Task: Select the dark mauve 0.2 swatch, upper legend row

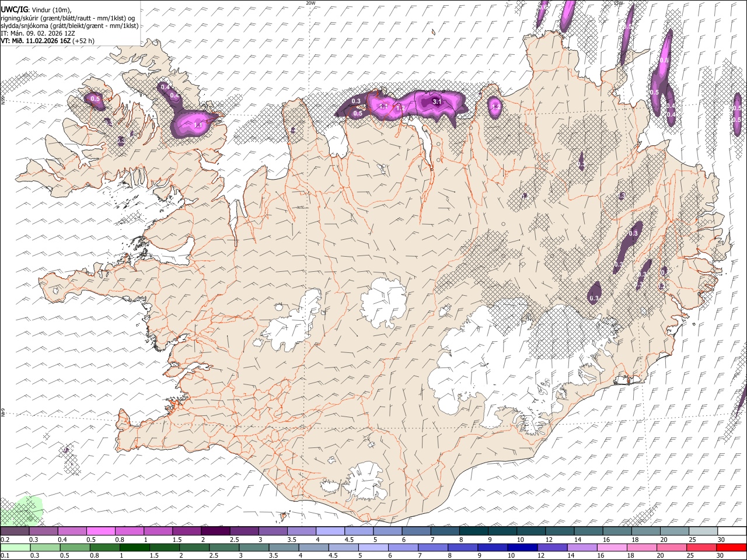Action: click(15, 531)
